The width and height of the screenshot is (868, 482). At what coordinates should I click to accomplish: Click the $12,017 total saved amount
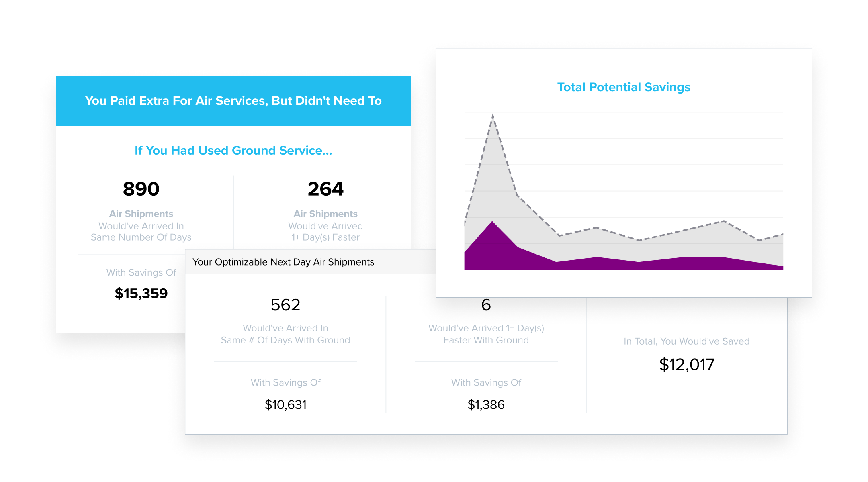[687, 365]
